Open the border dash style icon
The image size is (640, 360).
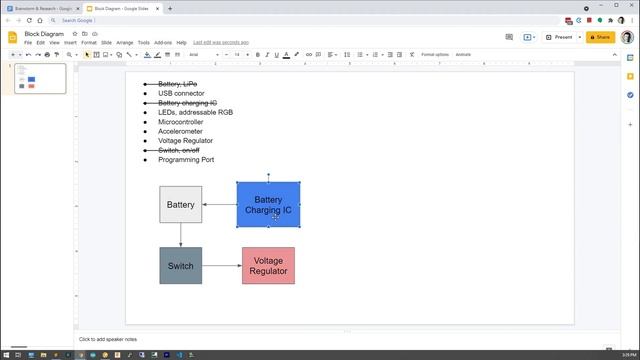coord(177,55)
